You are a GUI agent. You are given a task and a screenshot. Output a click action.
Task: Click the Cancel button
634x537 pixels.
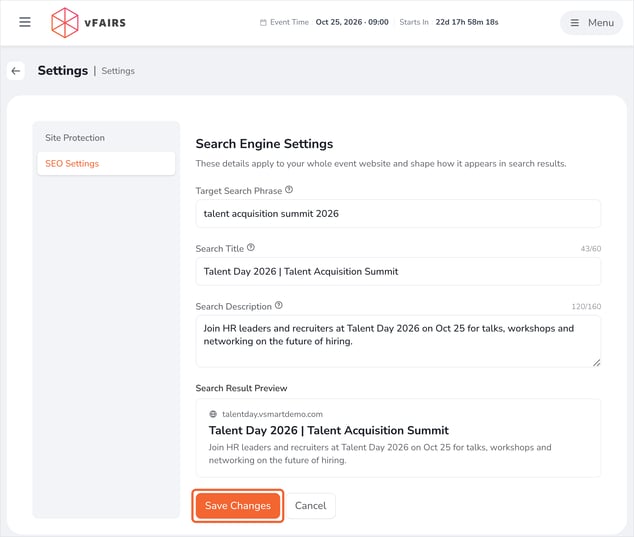(311, 505)
